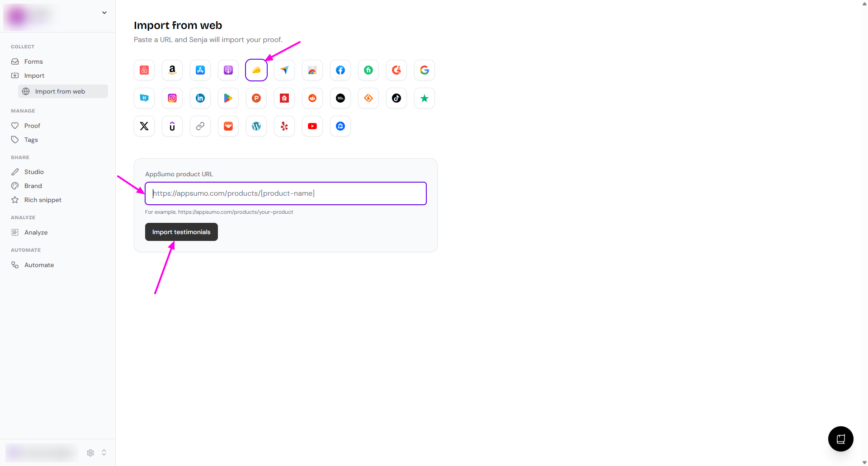The height and width of the screenshot is (466, 868).
Task: Select the Reddit import source
Action: point(312,98)
